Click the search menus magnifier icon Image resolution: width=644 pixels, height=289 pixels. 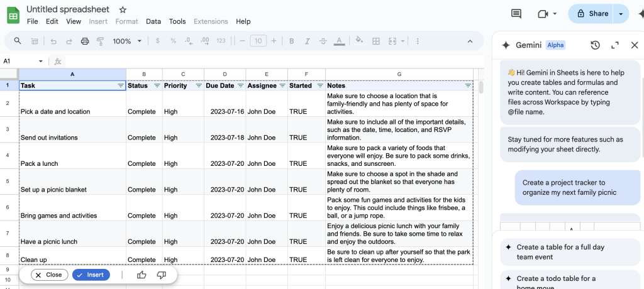[18, 41]
